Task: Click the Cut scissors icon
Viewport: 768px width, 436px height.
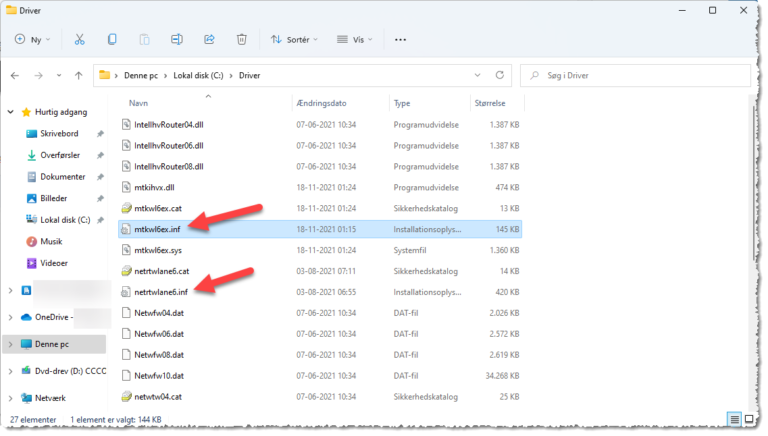Action: pos(79,40)
